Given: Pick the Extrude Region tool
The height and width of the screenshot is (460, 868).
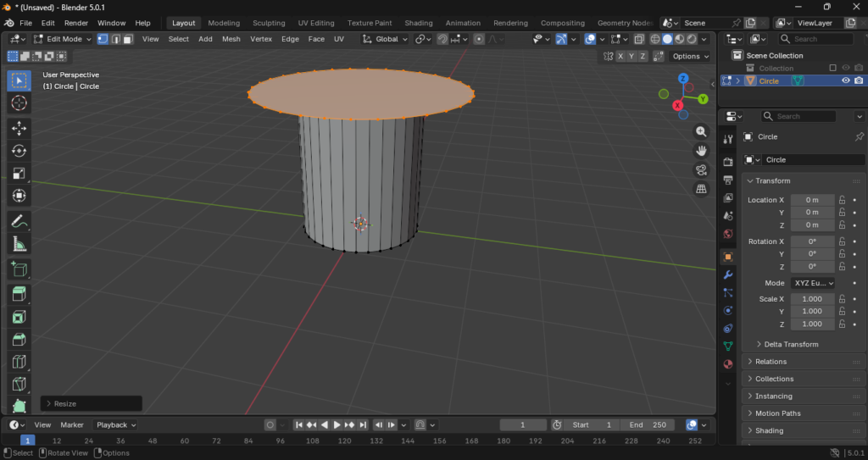Looking at the screenshot, I should click(x=19, y=294).
